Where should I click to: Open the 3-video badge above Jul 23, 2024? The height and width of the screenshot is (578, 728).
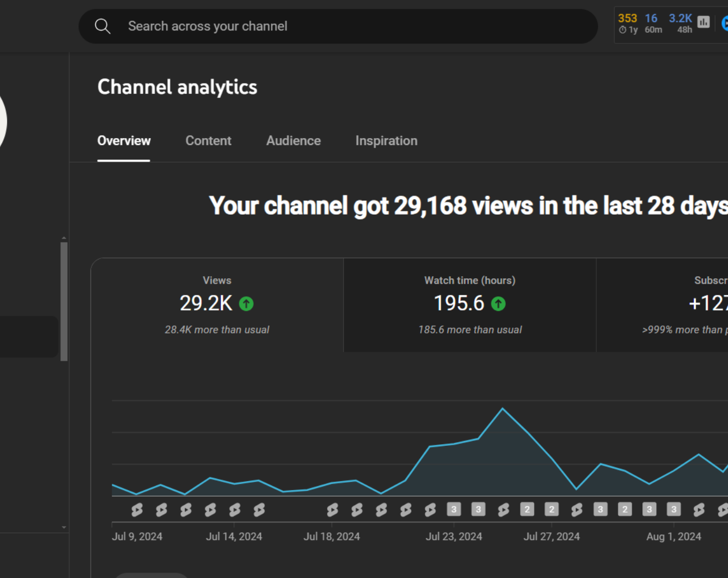click(x=454, y=509)
